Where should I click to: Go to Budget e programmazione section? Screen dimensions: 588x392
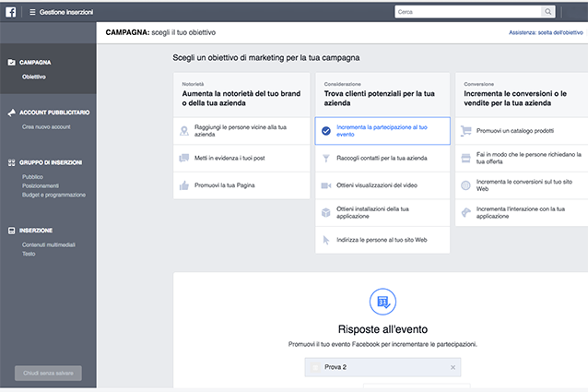[53, 195]
